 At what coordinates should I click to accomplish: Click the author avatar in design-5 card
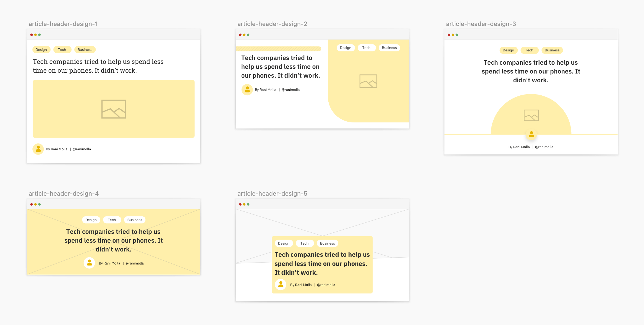tap(281, 285)
